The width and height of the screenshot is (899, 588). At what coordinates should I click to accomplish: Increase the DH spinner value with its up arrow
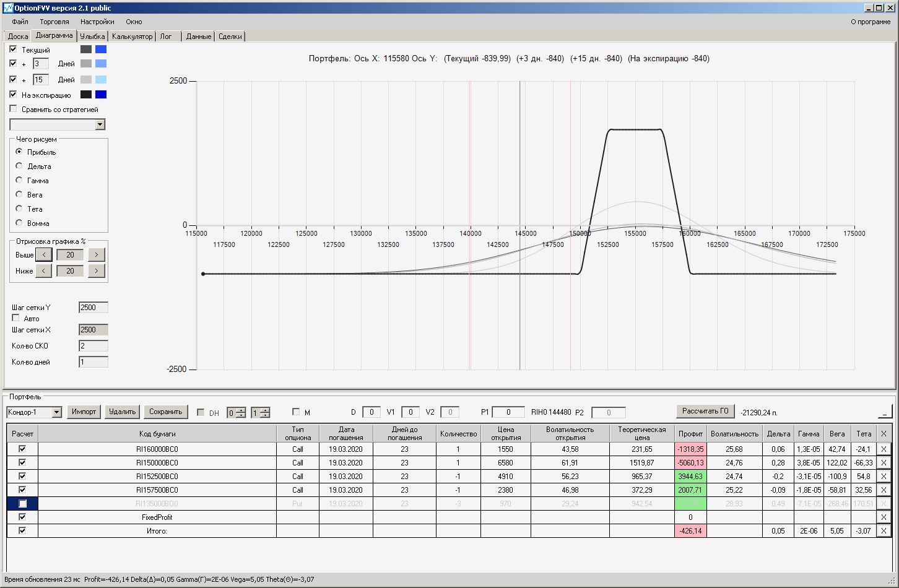point(241,410)
